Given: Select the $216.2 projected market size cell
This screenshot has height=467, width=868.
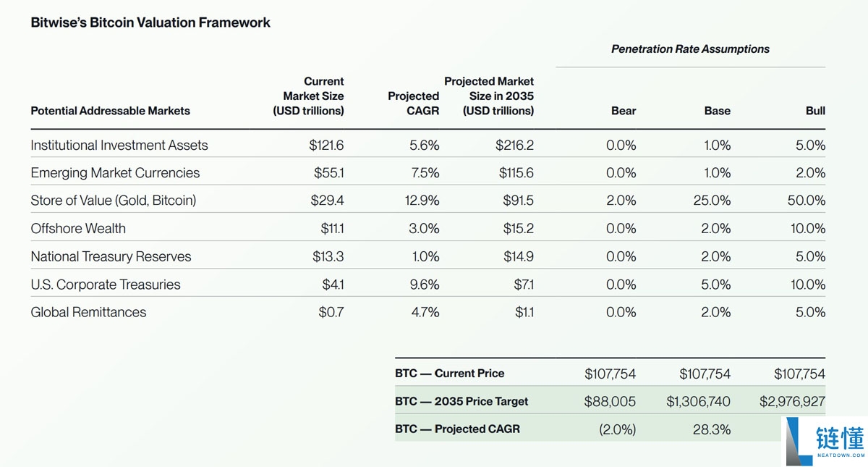Looking at the screenshot, I should [x=514, y=145].
